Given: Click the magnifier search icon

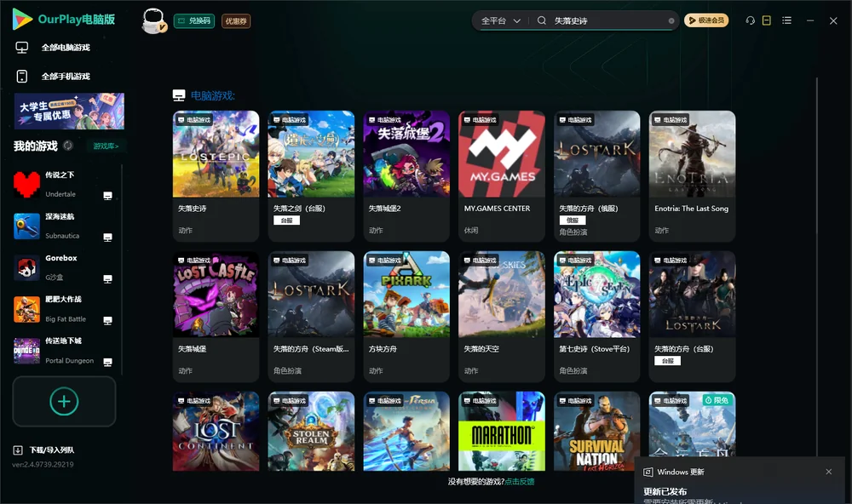Looking at the screenshot, I should 541,20.
